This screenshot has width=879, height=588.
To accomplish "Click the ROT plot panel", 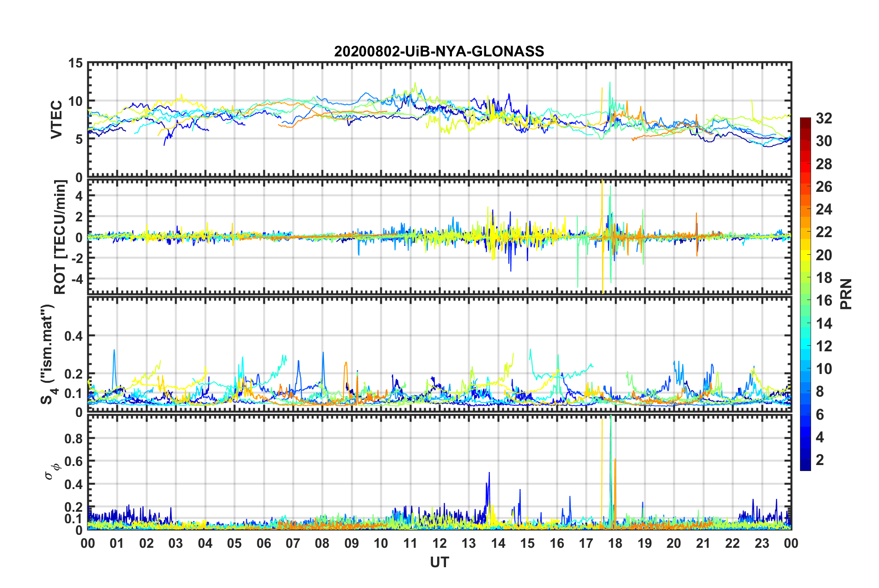I will 439,237.
